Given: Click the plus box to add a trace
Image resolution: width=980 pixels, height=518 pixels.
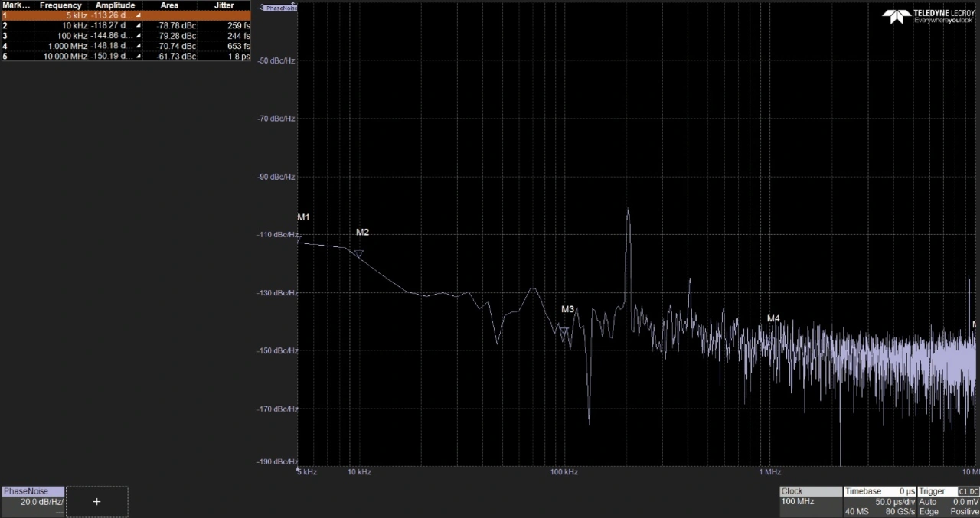Looking at the screenshot, I should (96, 502).
